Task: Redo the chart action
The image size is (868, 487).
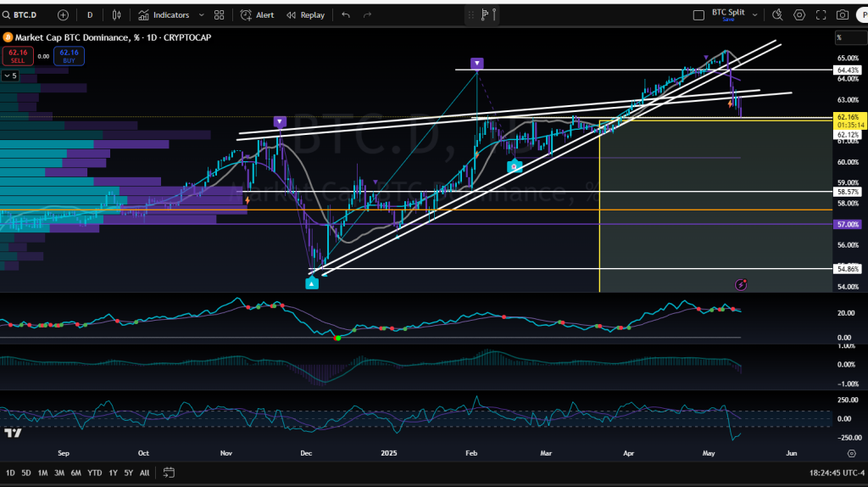Action: [367, 15]
